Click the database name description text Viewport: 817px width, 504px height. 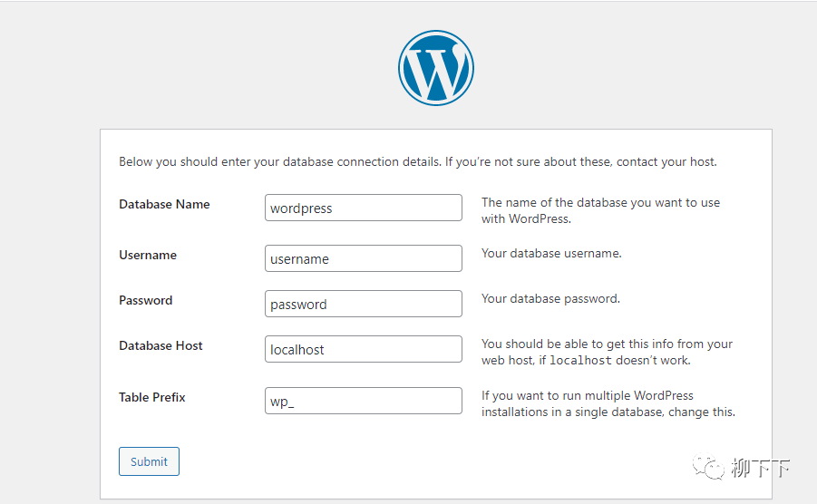point(600,210)
